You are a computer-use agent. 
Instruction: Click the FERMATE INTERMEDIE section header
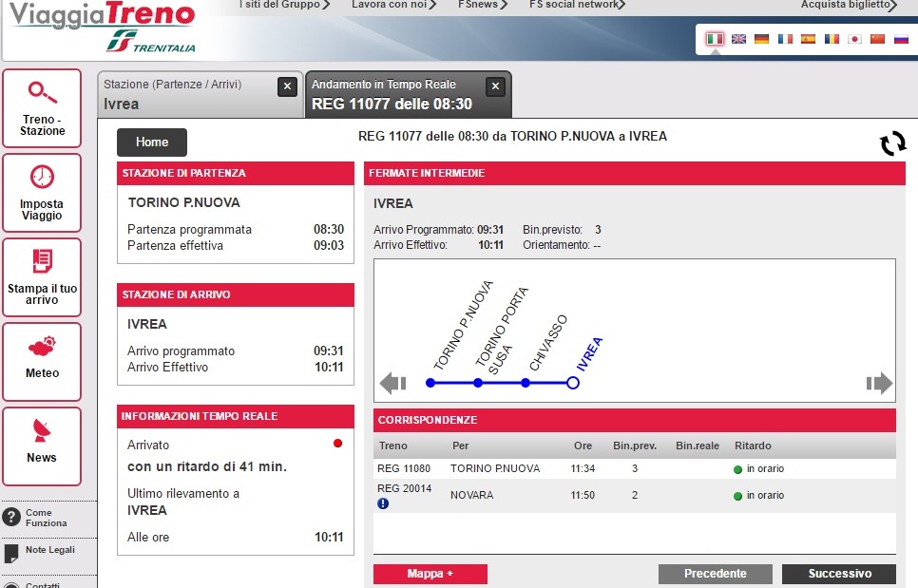click(x=635, y=173)
